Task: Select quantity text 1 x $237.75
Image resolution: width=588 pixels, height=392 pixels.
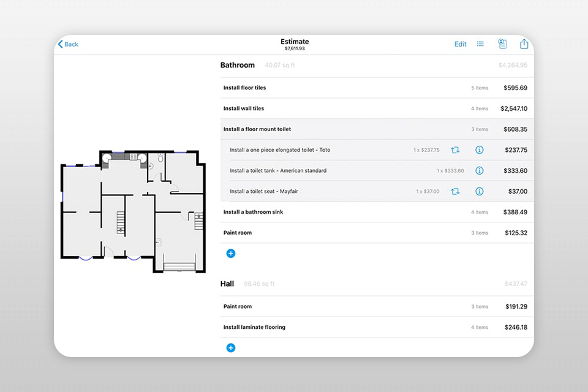Action: (x=426, y=150)
